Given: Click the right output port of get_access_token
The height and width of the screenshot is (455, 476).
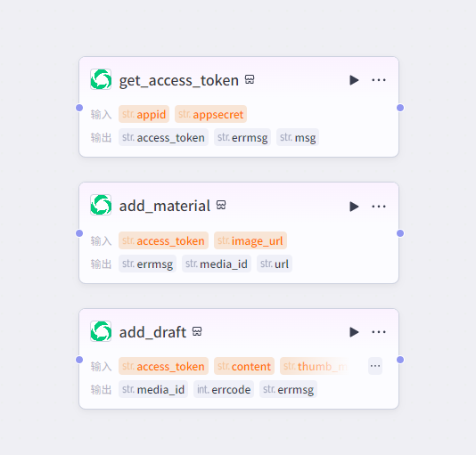Looking at the screenshot, I should pyautogui.click(x=400, y=108).
